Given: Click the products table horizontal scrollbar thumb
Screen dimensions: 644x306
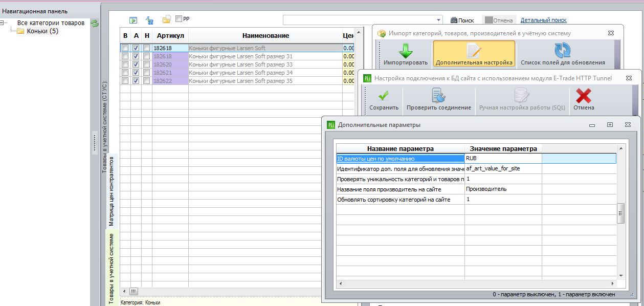Looking at the screenshot, I should (x=134, y=291).
